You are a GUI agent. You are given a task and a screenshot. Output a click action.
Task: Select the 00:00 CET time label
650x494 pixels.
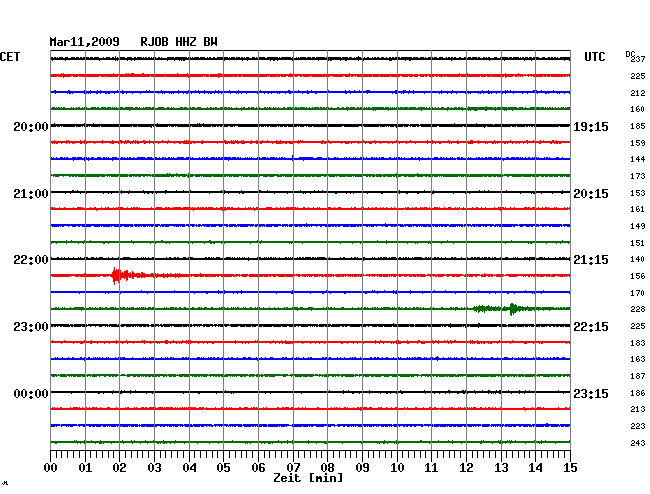[x=31, y=393]
